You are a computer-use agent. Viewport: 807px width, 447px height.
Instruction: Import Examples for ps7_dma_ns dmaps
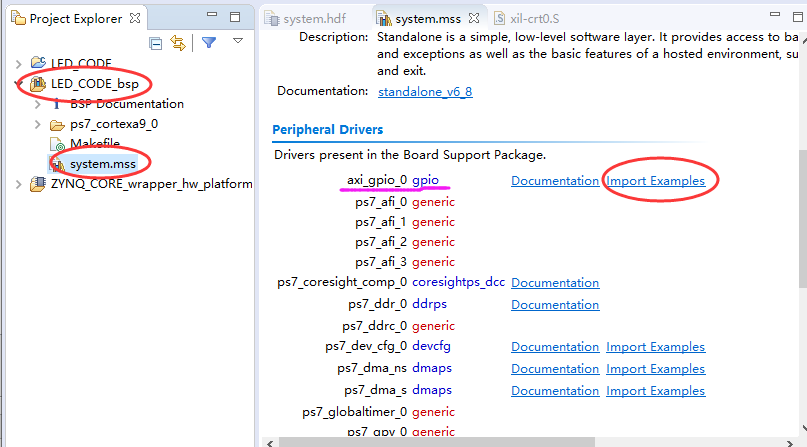pos(655,369)
